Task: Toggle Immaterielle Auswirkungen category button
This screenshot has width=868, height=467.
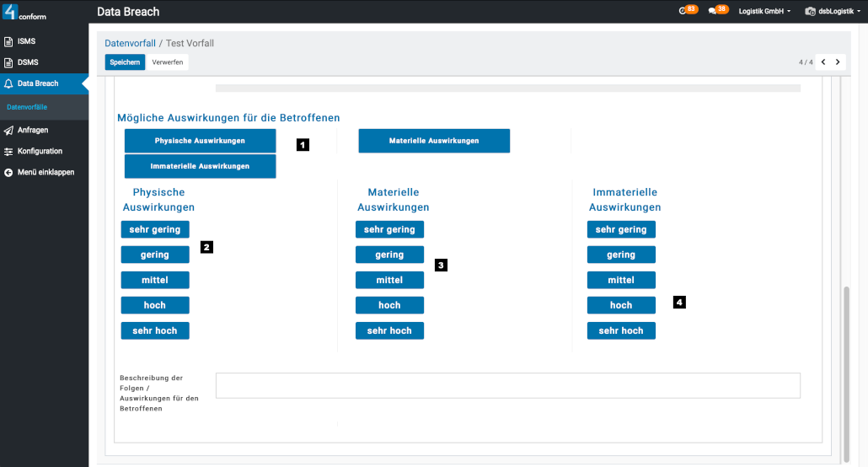Action: [x=200, y=166]
